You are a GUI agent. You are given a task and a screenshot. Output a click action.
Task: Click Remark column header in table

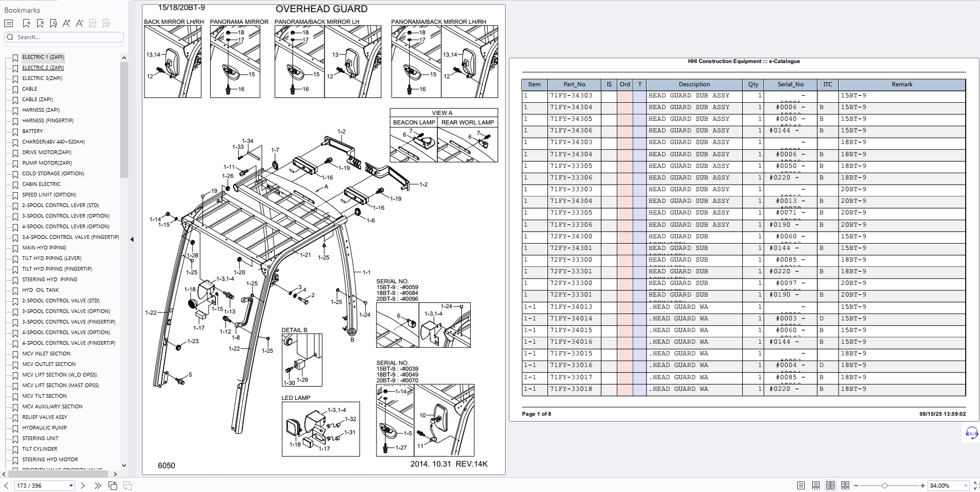902,85
